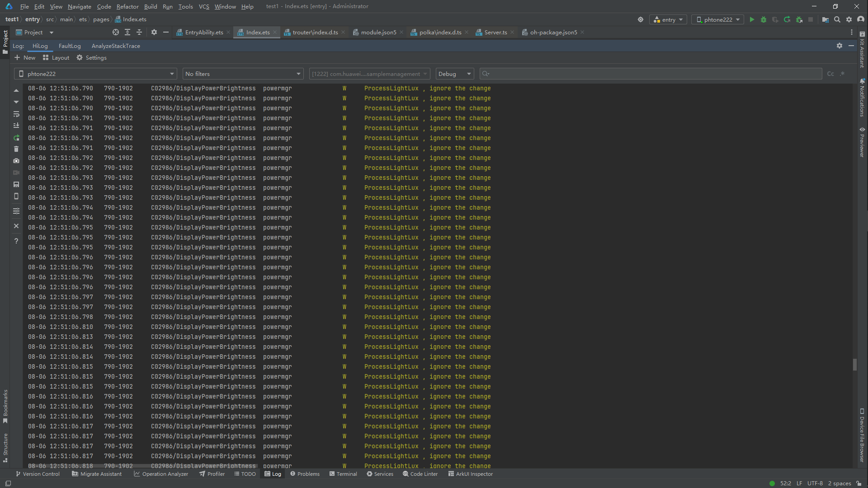This screenshot has width=868, height=488.
Task: Open the Build menu
Action: (151, 6)
